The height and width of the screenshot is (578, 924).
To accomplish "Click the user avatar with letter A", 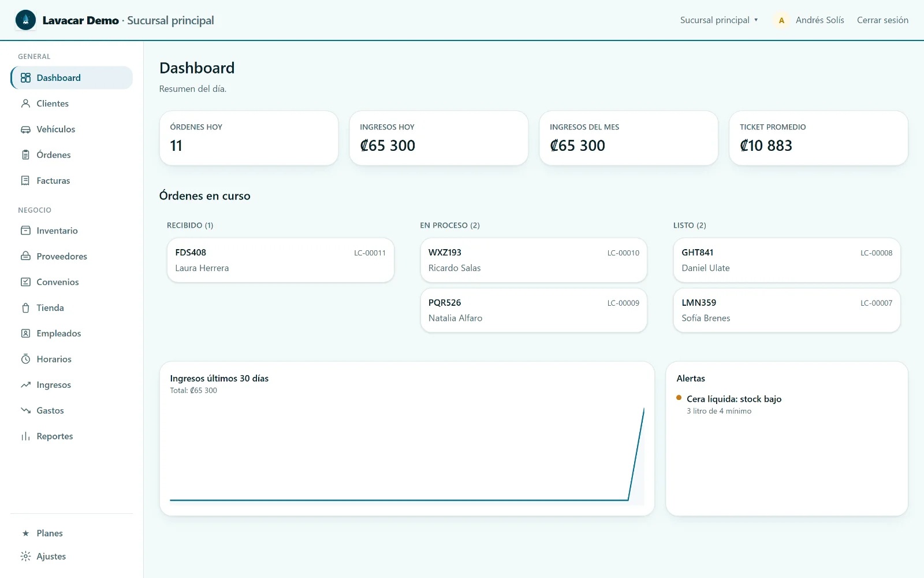I will tap(781, 20).
